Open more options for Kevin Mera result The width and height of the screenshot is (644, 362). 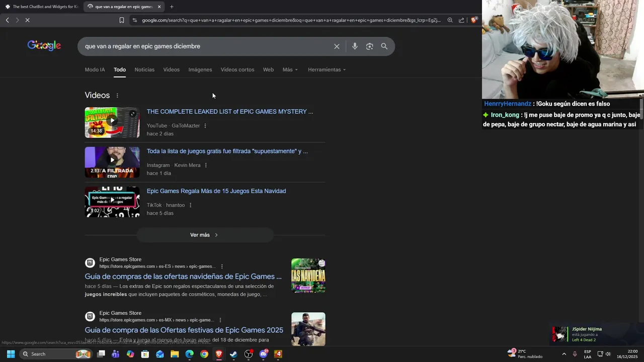[x=206, y=165]
